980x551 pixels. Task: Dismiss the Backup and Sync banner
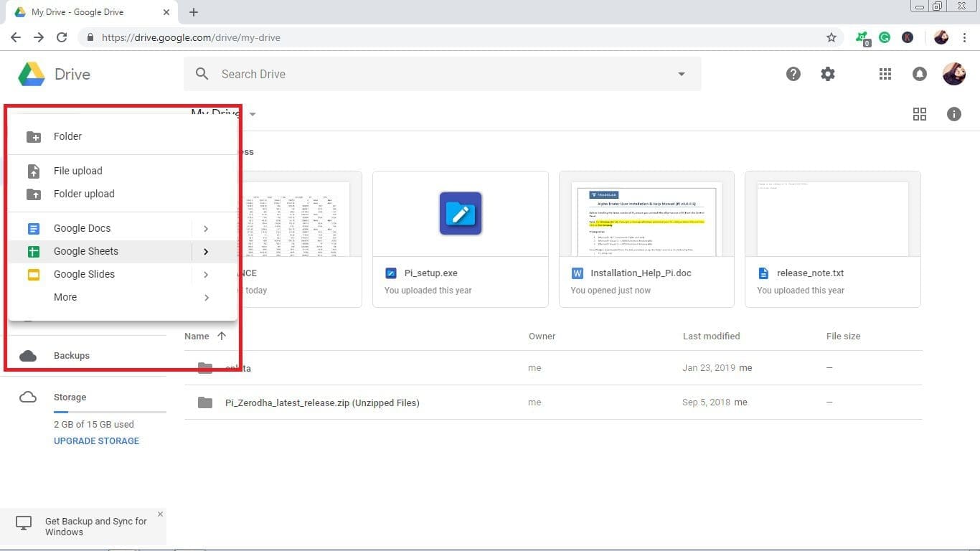click(160, 514)
